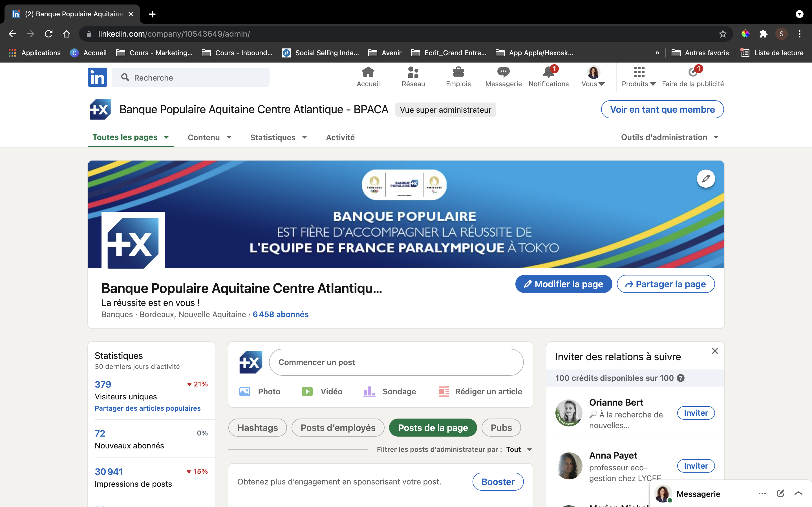Click the Sondage poll option
The width and height of the screenshot is (812, 507).
390,391
